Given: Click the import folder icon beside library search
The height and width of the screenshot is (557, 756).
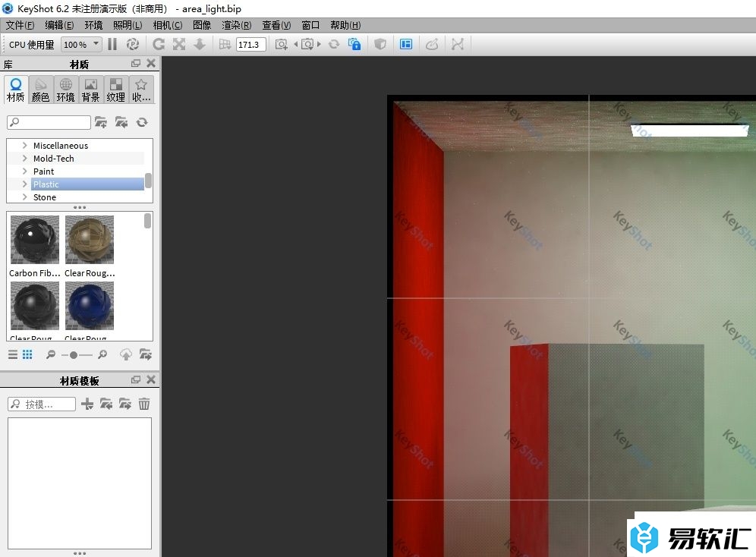Looking at the screenshot, I should click(x=121, y=122).
